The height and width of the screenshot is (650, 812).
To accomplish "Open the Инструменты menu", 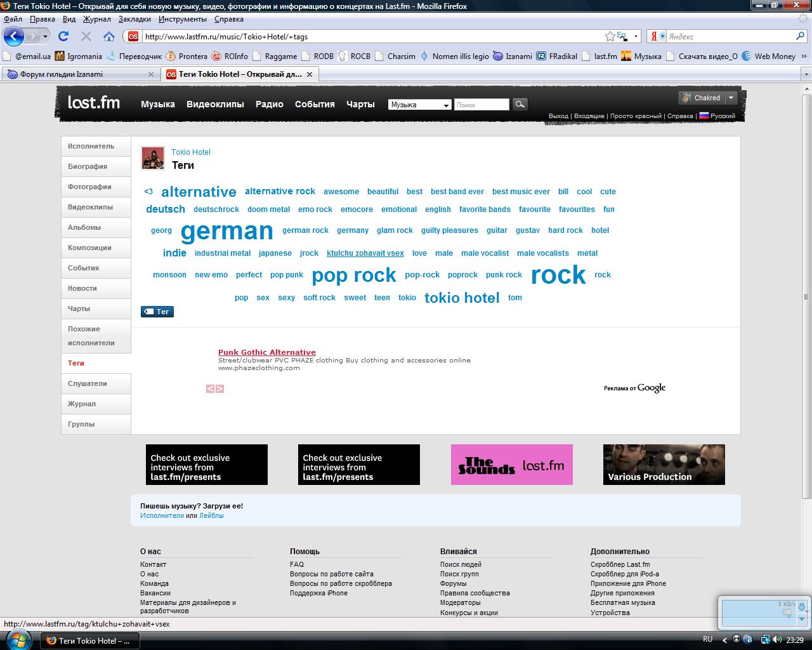I will tap(183, 19).
